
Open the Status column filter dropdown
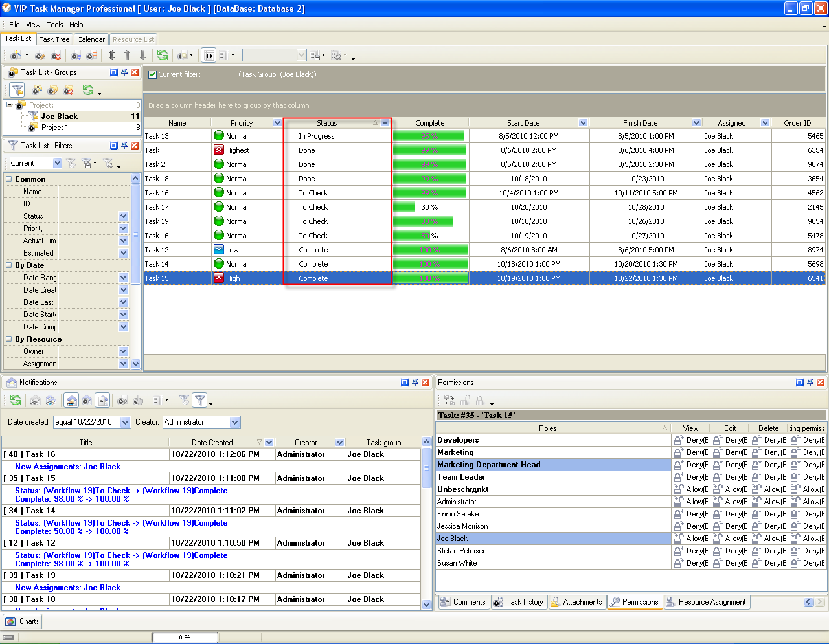385,123
